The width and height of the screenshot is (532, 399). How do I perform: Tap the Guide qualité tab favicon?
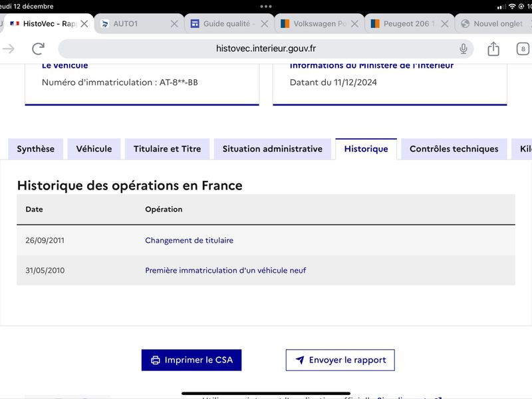(195, 24)
